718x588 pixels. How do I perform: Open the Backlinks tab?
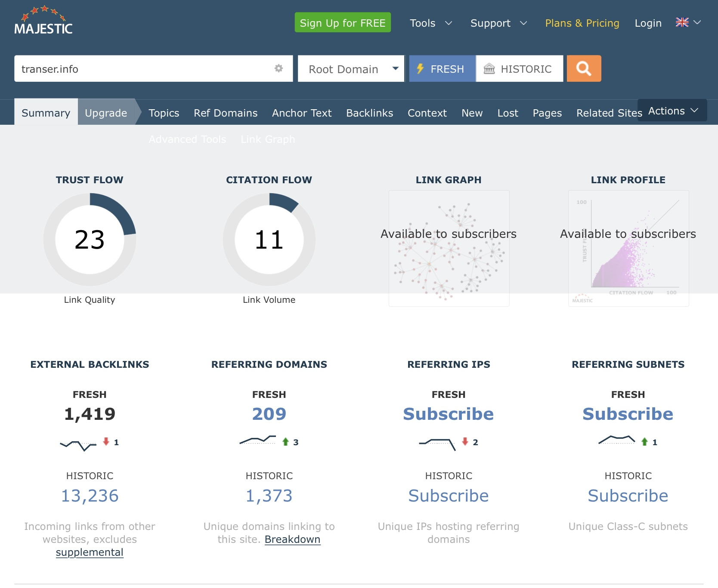pos(370,113)
